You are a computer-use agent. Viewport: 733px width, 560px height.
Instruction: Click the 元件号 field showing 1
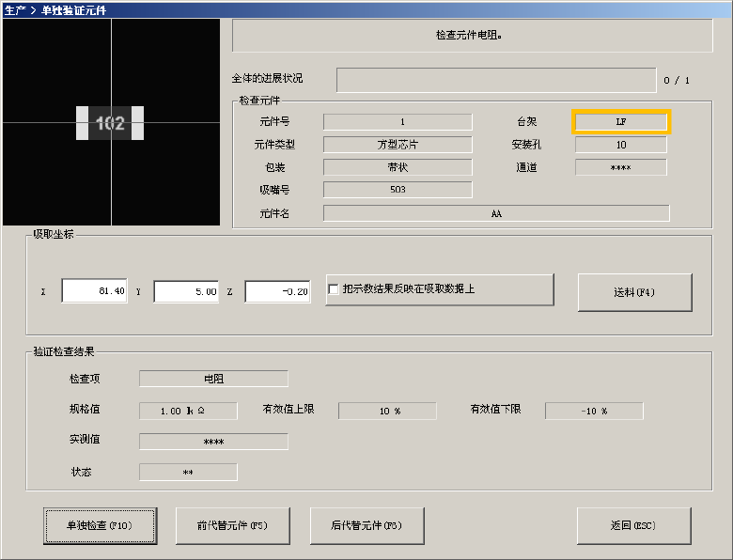398,122
